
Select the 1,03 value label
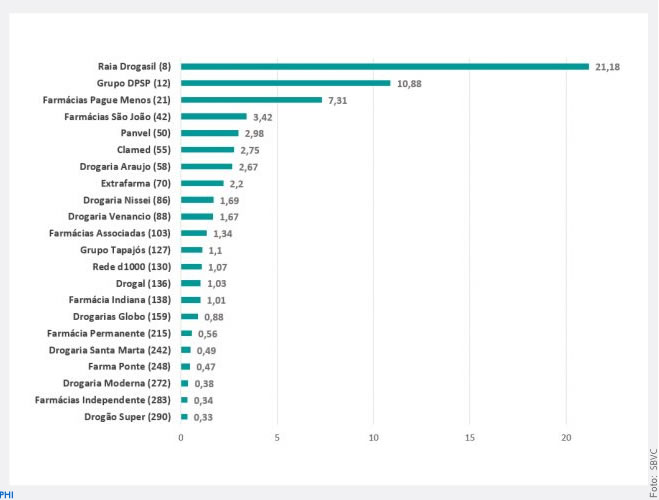click(x=216, y=284)
